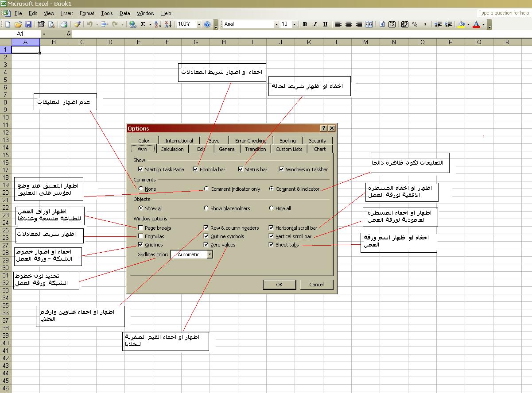This screenshot has height=393, width=532.
Task: Apply Currency style icon
Action: point(404,24)
